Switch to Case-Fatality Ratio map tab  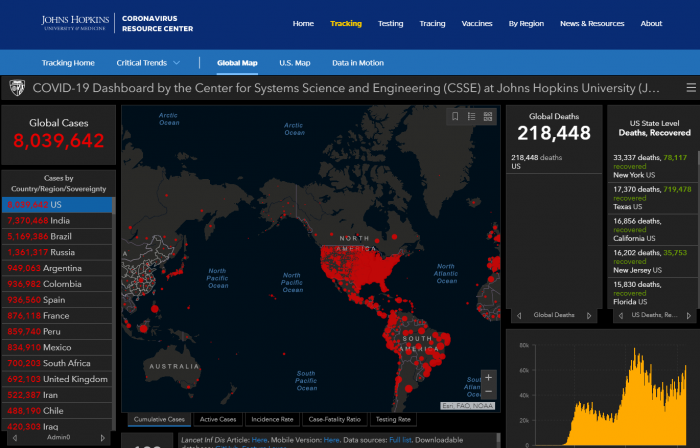click(334, 419)
